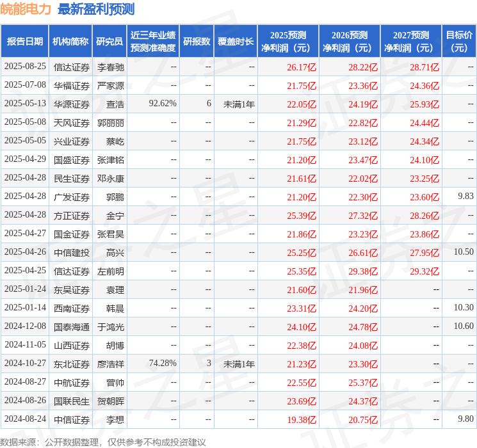The width and height of the screenshot is (477, 448).
Task: Select the 研究员 column header
Action: tap(109, 42)
